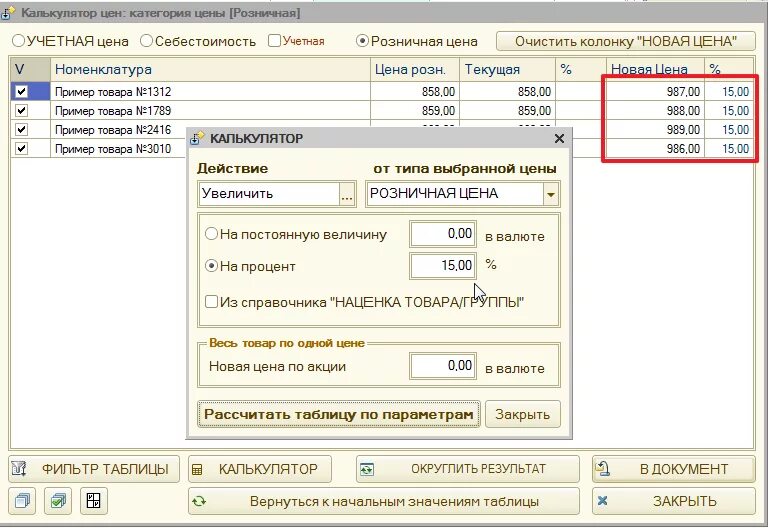Uncheck row Пример товара №1312
The image size is (768, 528).
coord(21,91)
